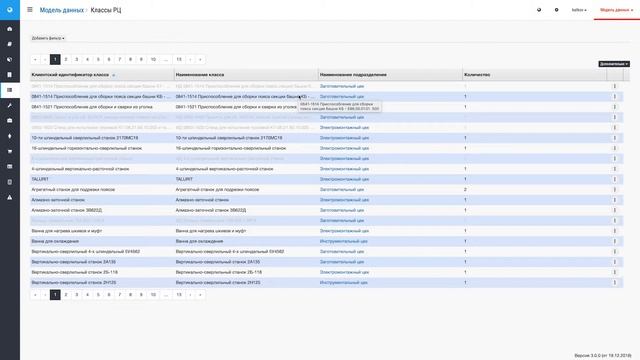Open the home icon in sidebar
The height and width of the screenshot is (360, 640).
pos(10,29)
